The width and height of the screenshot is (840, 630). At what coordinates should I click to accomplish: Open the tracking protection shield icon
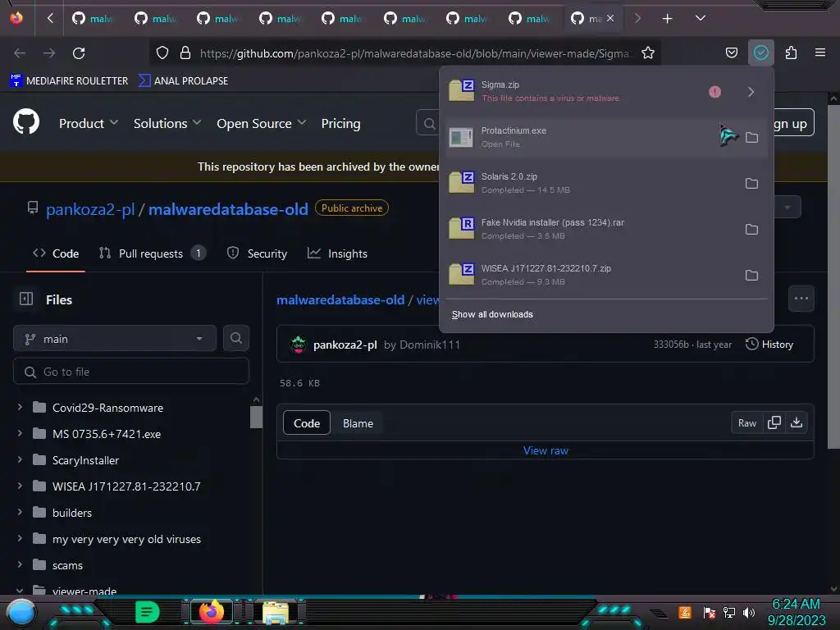162,53
